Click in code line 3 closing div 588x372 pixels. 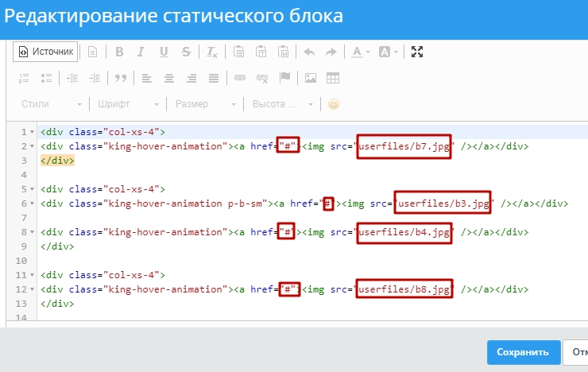tap(57, 161)
